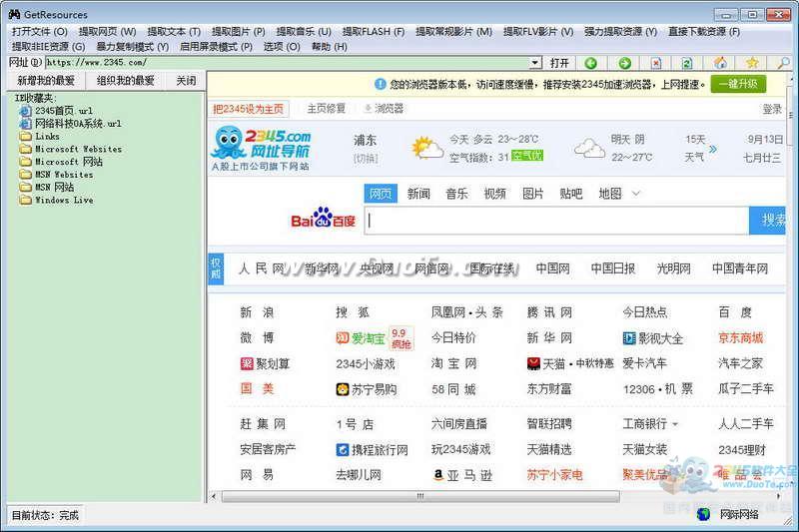Screen dimensions: 799x532
Task: Open the 提取网页 (W) menu
Action: point(107,32)
